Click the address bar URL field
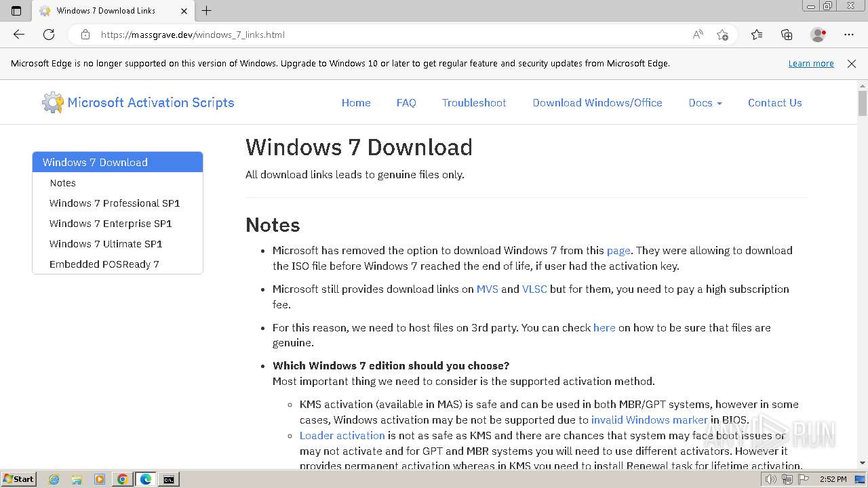 [x=393, y=35]
